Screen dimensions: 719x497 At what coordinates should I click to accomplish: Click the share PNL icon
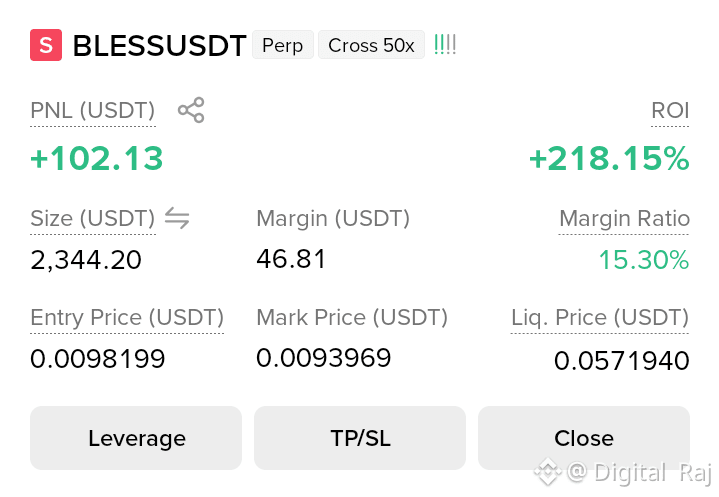click(191, 110)
